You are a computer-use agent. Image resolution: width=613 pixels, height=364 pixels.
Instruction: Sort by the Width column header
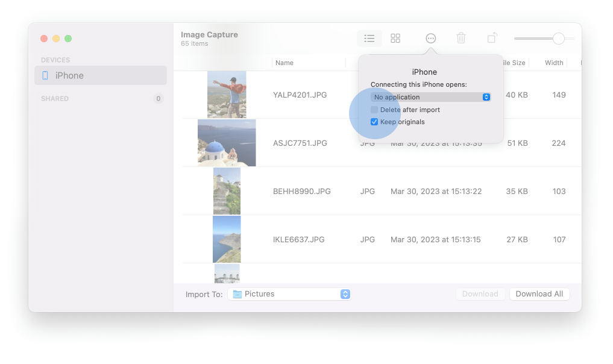coord(553,63)
